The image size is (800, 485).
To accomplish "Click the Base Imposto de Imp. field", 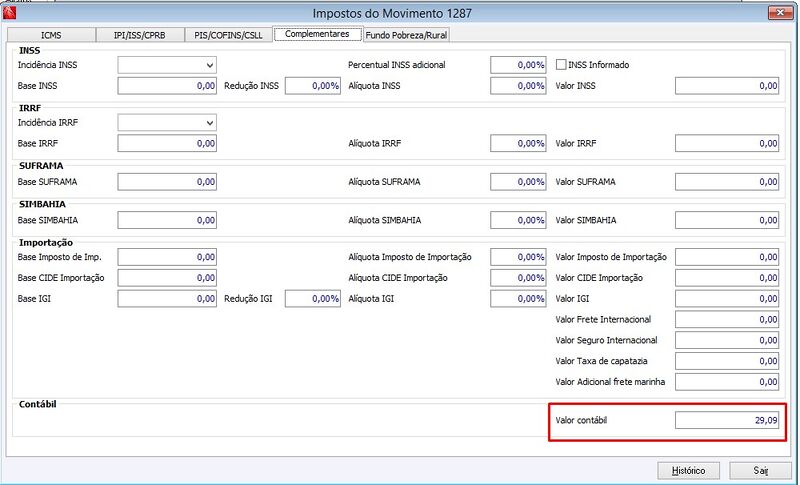I will (x=167, y=257).
